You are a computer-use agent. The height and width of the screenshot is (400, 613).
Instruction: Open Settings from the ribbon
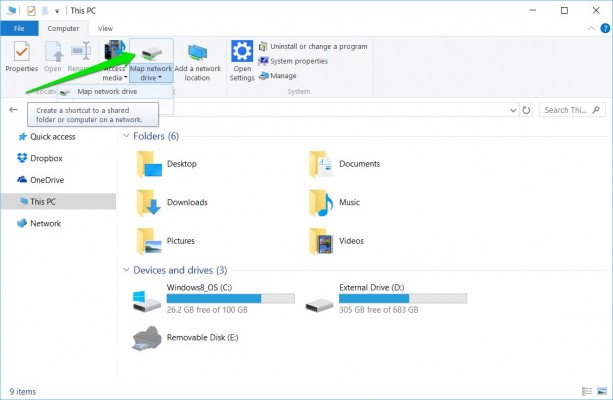click(x=241, y=60)
